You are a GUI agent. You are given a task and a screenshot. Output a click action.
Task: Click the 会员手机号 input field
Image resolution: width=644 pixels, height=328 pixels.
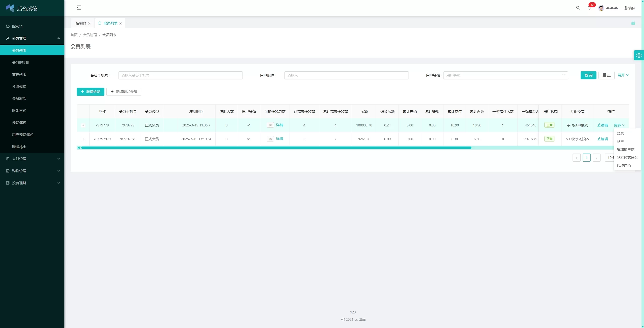tap(180, 75)
